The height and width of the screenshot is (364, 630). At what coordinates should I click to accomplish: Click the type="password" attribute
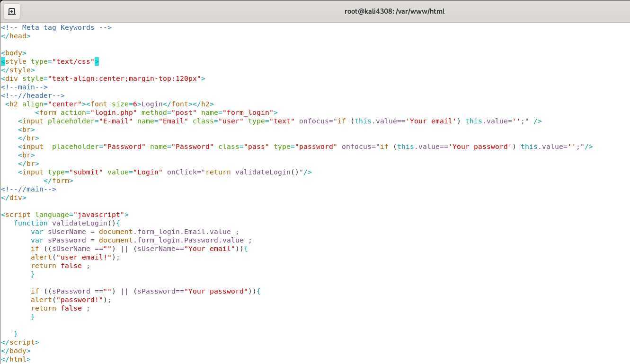tap(305, 147)
